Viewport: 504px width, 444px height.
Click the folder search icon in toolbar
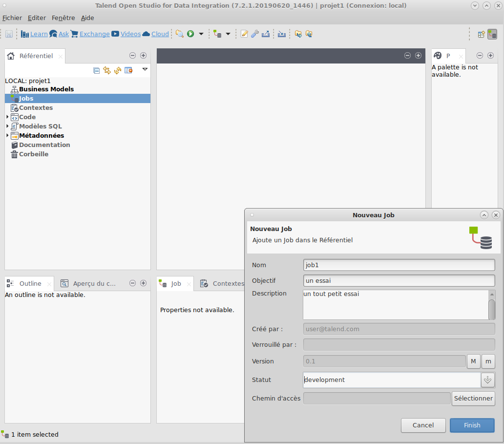point(180,34)
